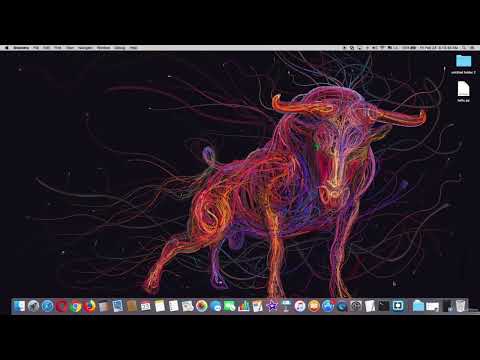This screenshot has width=480, height=360.
Task: Open the File menu
Action: 36,48
